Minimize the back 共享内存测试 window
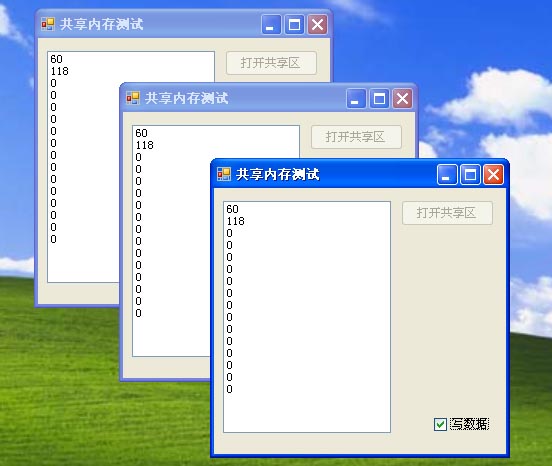Image resolution: width=552 pixels, height=466 pixels. (271, 25)
